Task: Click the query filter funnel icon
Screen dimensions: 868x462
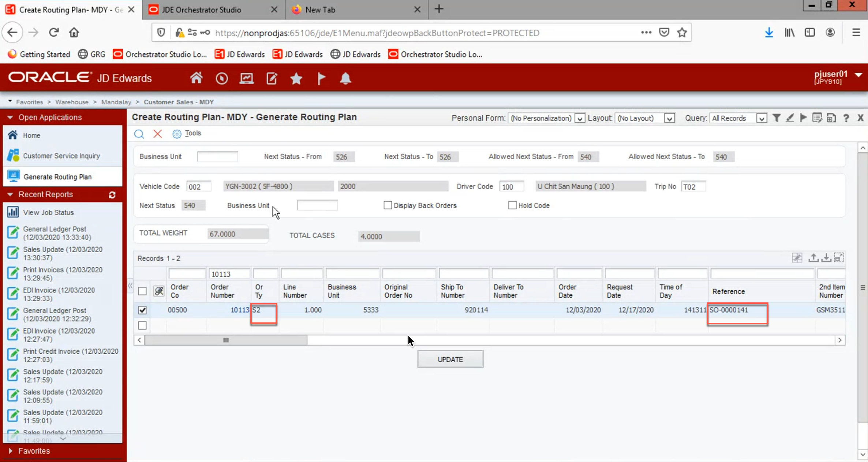Action: (x=776, y=118)
